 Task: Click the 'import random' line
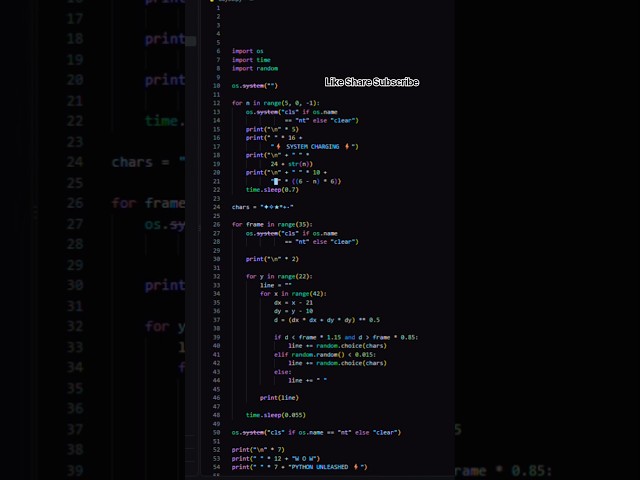click(255, 68)
